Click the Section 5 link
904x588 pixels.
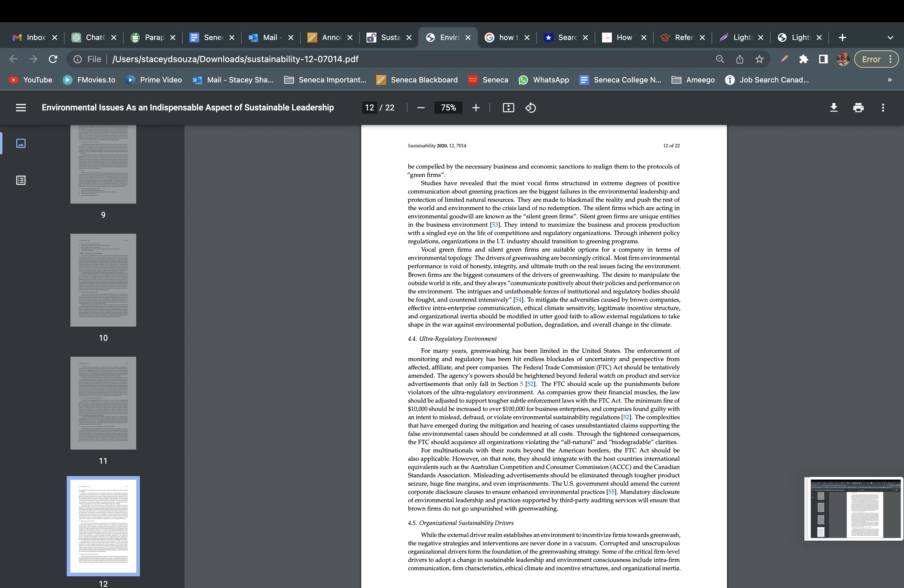(521, 384)
